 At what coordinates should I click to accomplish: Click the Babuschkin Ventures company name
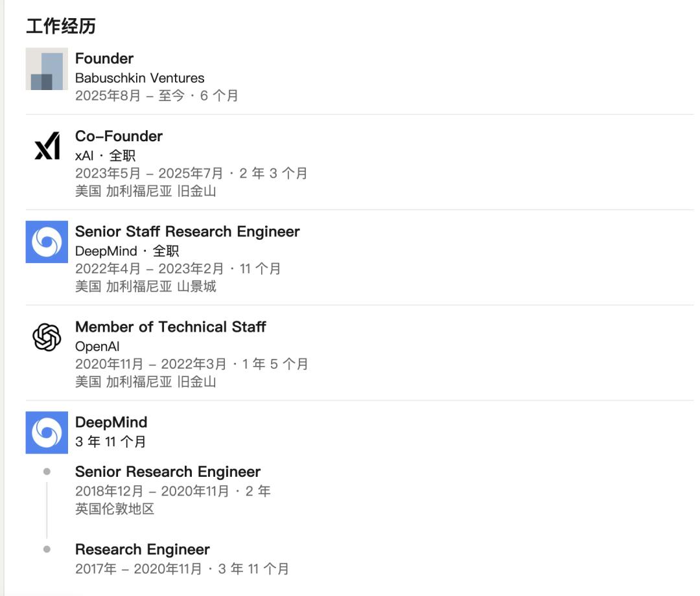tap(139, 78)
